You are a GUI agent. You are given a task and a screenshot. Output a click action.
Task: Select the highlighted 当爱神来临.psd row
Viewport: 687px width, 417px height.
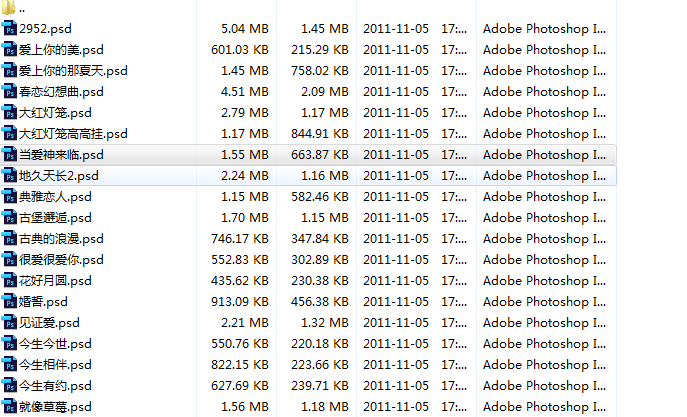[61, 155]
